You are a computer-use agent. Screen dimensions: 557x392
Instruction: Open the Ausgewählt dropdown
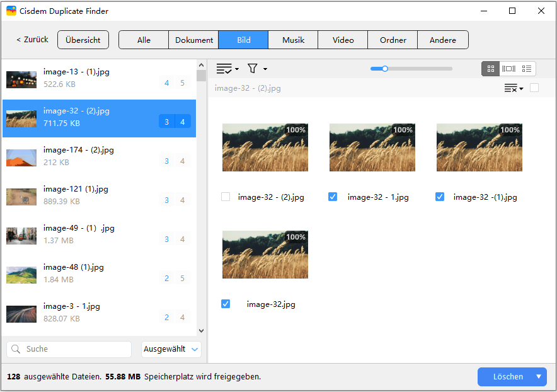(171, 349)
